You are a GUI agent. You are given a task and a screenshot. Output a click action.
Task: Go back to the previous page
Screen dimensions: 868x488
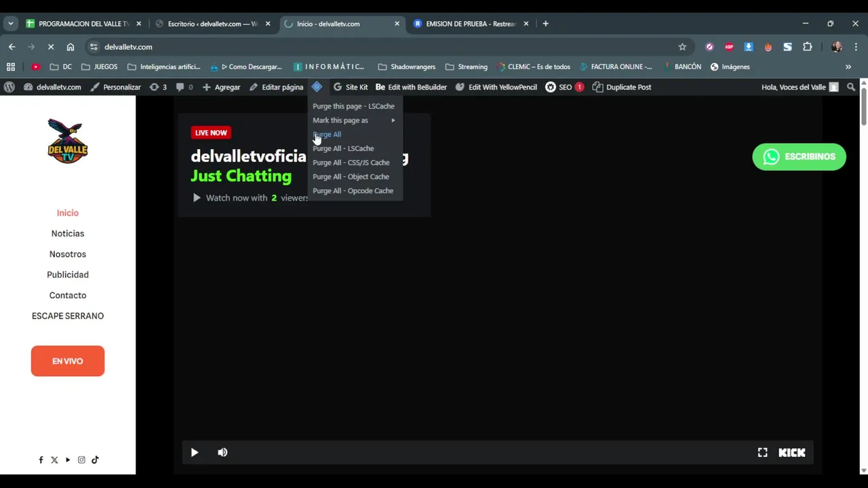click(x=12, y=47)
